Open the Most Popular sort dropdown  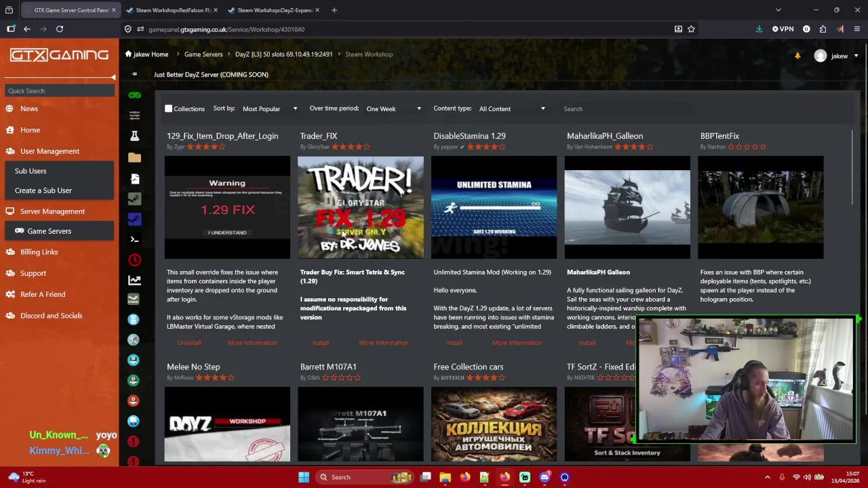pyautogui.click(x=270, y=108)
